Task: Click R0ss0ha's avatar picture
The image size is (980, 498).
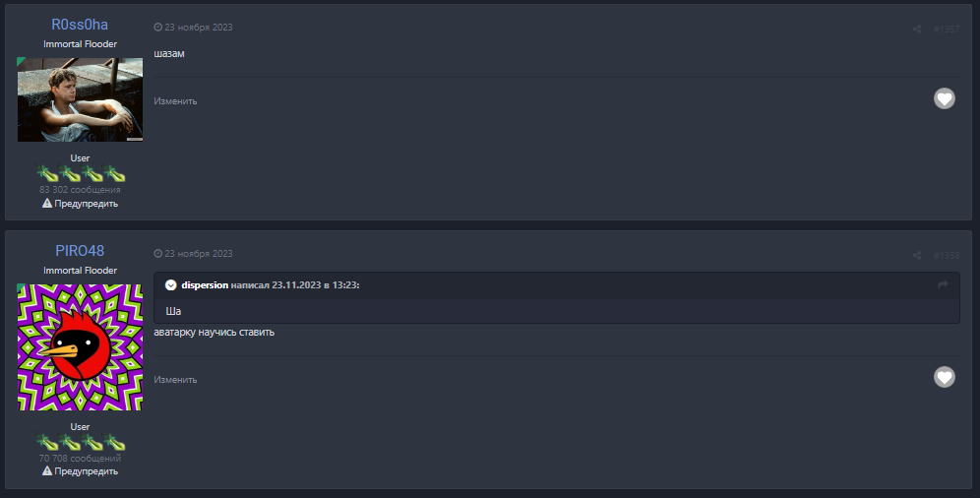Action: pyautogui.click(x=80, y=99)
